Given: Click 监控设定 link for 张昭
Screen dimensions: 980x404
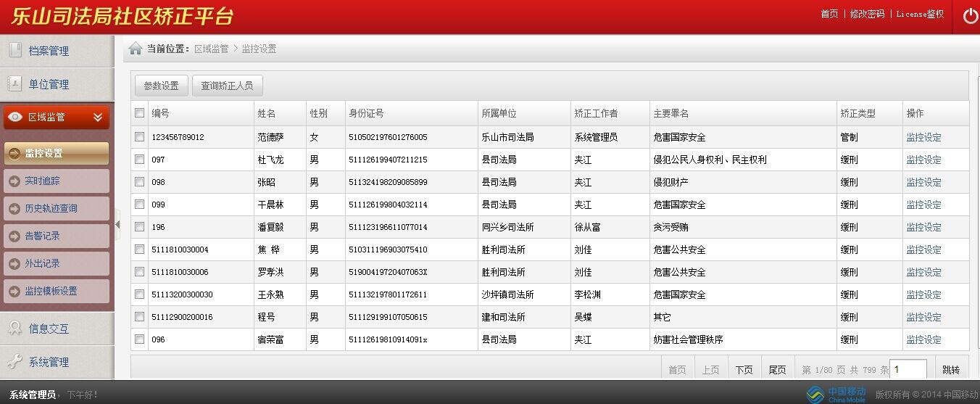Looking at the screenshot, I should point(923,182).
